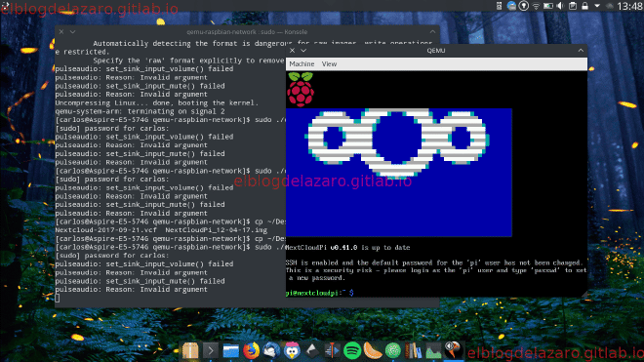Launch Konsole from the dock arrow icon
The width and height of the screenshot is (644, 362).
click(211, 351)
